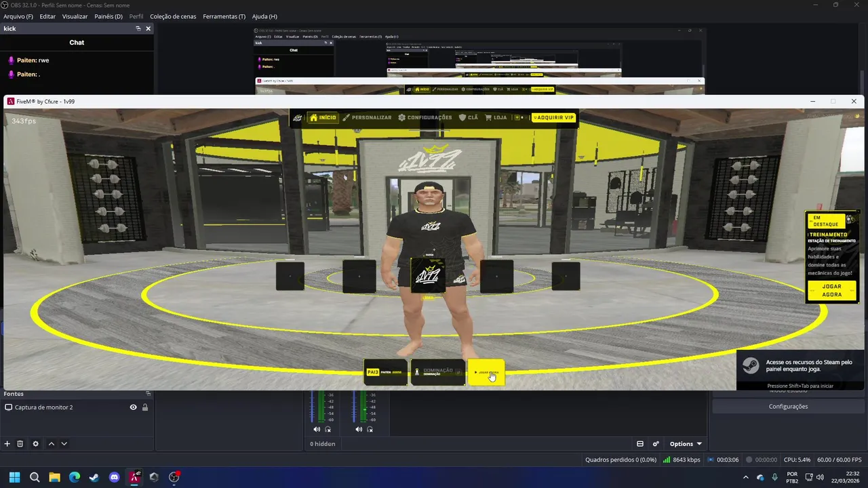Open the Painéis (D) menu
The width and height of the screenshot is (868, 488).
[108, 16]
